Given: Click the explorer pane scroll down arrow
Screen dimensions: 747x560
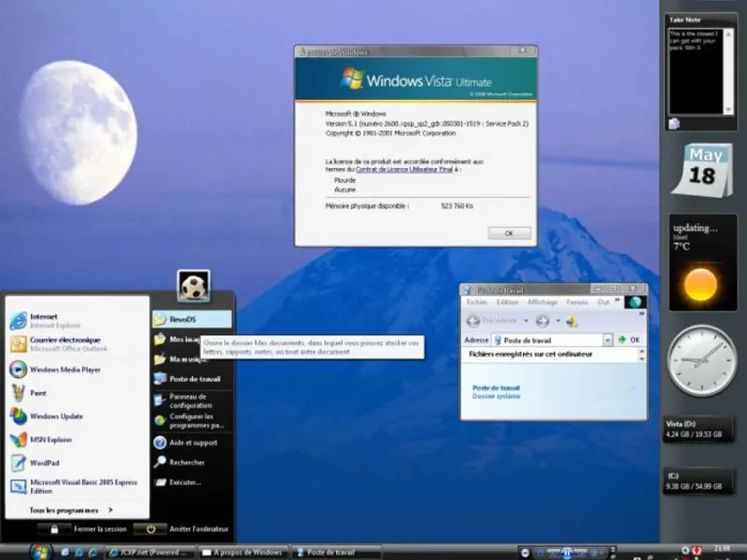Looking at the screenshot, I should (641, 358).
